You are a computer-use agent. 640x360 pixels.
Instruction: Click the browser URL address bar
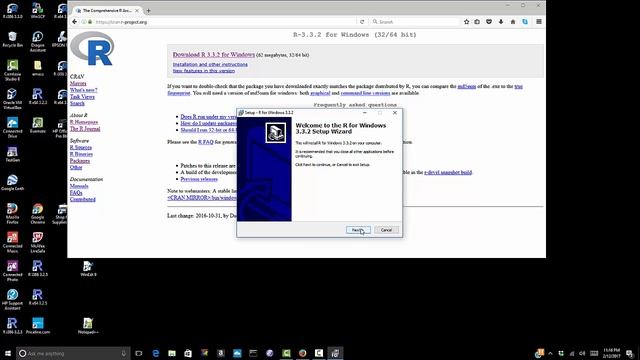coord(224,22)
